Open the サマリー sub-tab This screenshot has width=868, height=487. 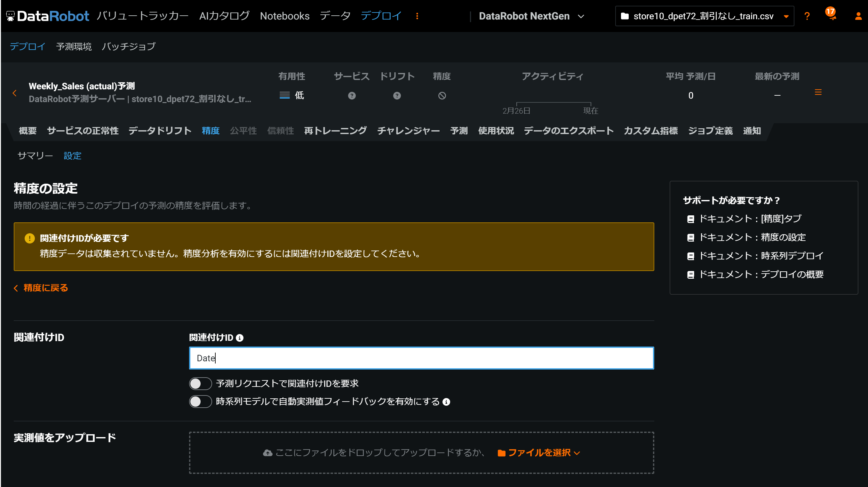tap(35, 156)
